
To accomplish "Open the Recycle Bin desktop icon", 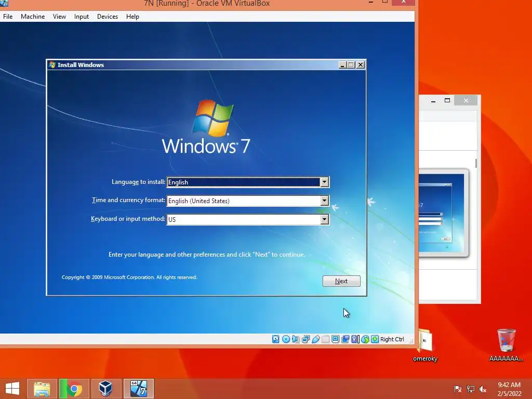I will click(x=506, y=345).
